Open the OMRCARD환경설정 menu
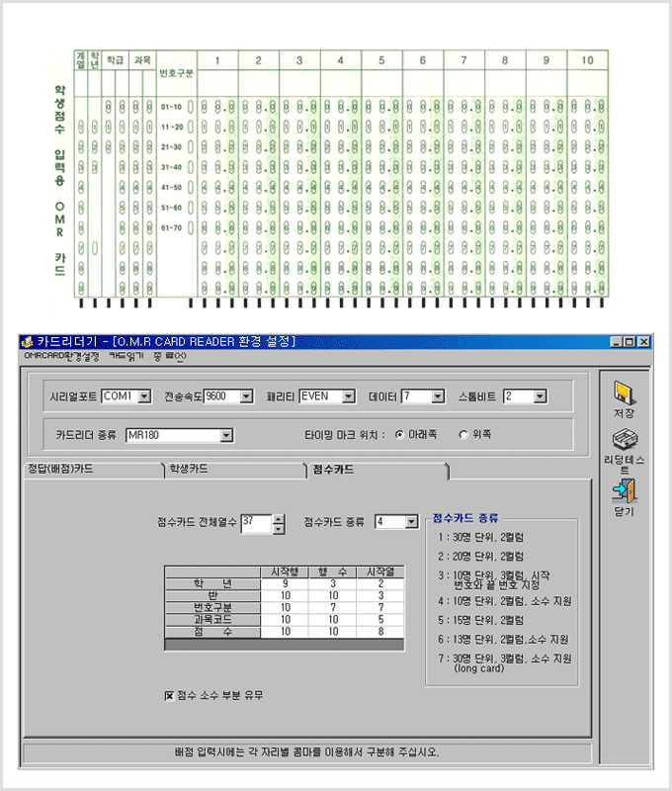 click(x=61, y=356)
